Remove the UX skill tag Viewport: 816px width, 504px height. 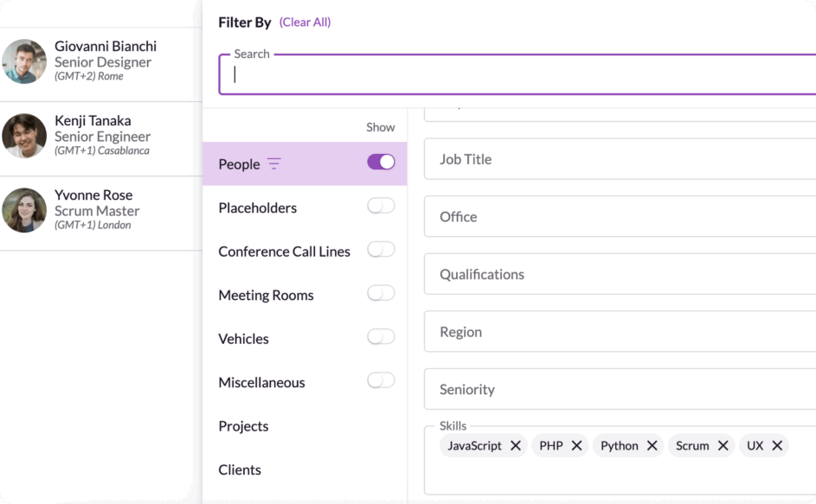pyautogui.click(x=777, y=446)
